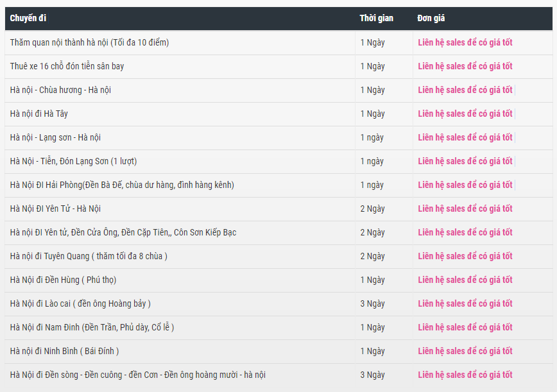The height and width of the screenshot is (392, 557).
Task: Click "Hà nội - Lạng sơn - Hà nội" trip name
Action: (x=55, y=137)
